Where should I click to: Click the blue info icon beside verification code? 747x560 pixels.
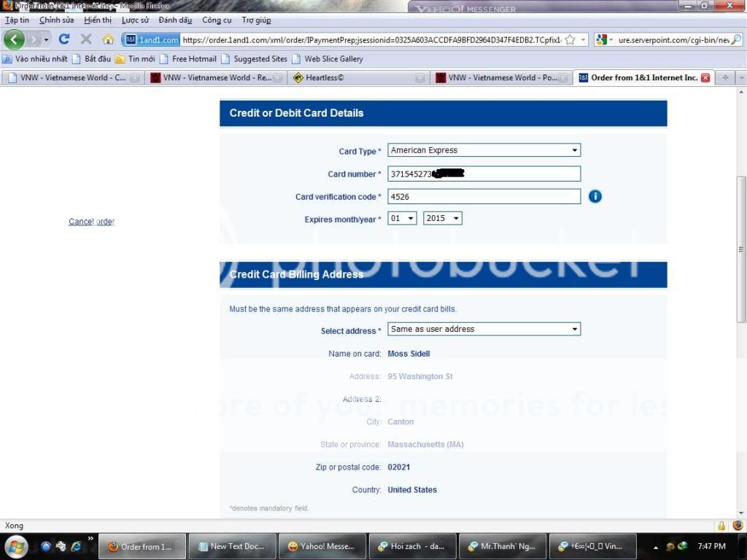point(595,196)
